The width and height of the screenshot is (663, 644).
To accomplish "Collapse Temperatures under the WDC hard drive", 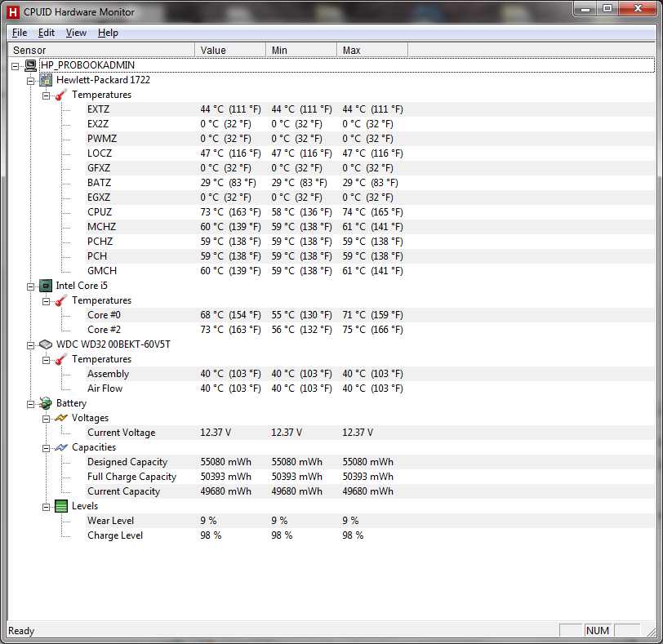I will tap(46, 360).
